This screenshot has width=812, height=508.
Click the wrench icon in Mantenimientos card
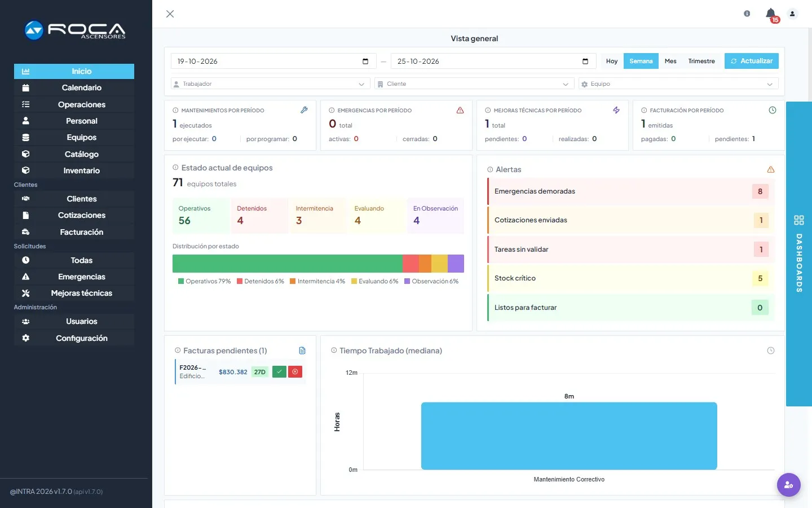coord(304,110)
